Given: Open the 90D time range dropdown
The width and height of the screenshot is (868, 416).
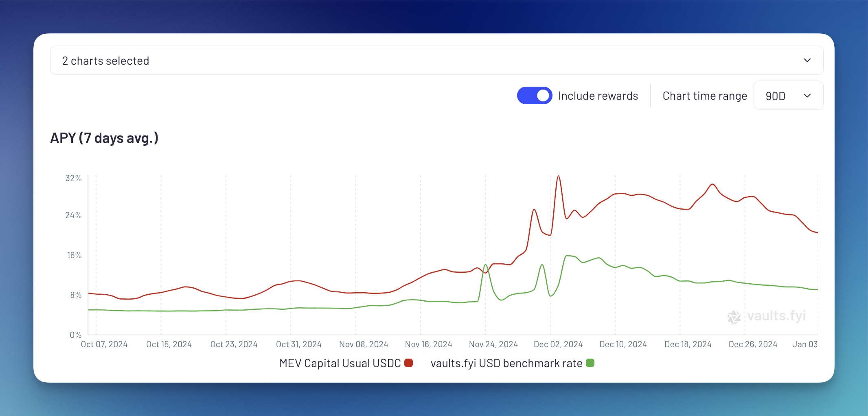Looking at the screenshot, I should (x=788, y=96).
